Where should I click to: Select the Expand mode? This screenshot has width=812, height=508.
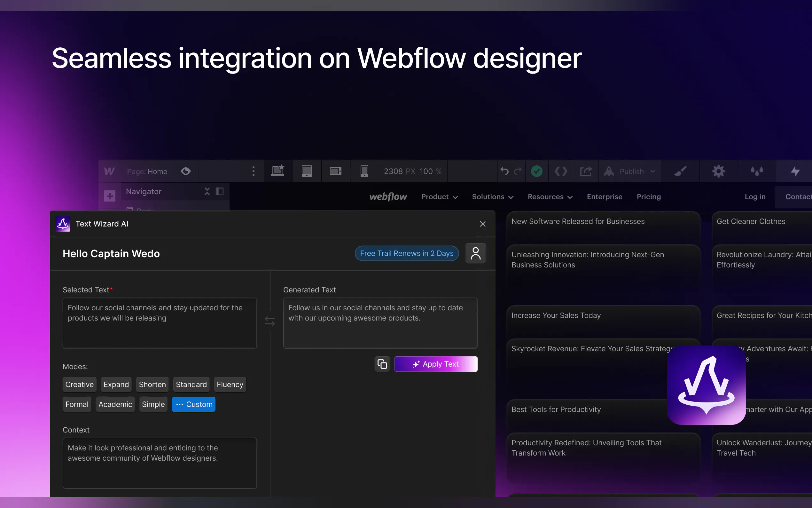click(116, 385)
